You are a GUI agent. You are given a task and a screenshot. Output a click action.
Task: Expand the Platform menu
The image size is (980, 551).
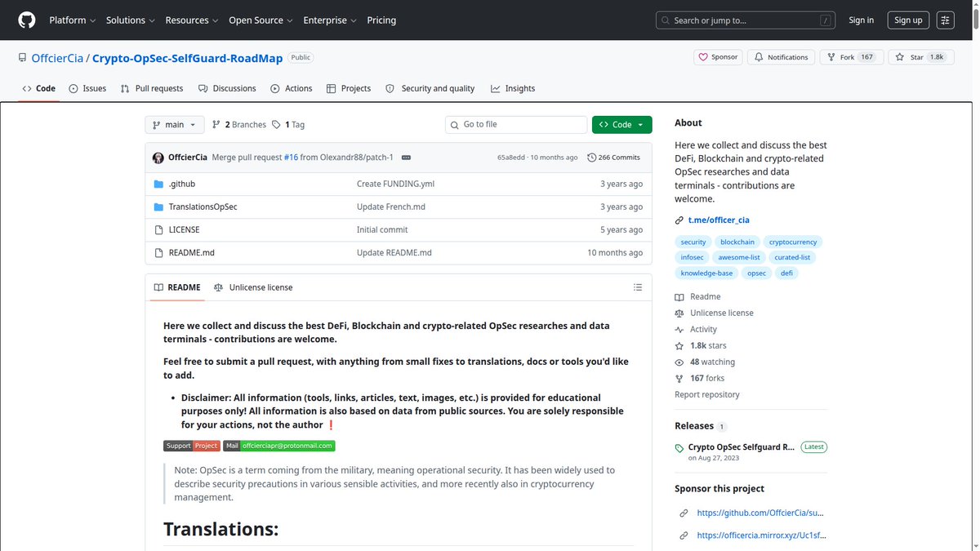click(72, 20)
